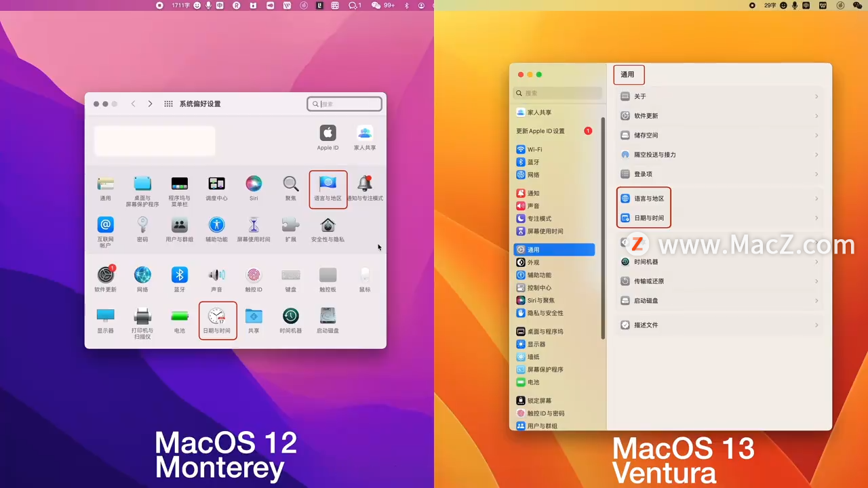Viewport: 868px width, 488px height.
Task: Select 家人共享 in Ventura sidebar
Action: pos(534,113)
